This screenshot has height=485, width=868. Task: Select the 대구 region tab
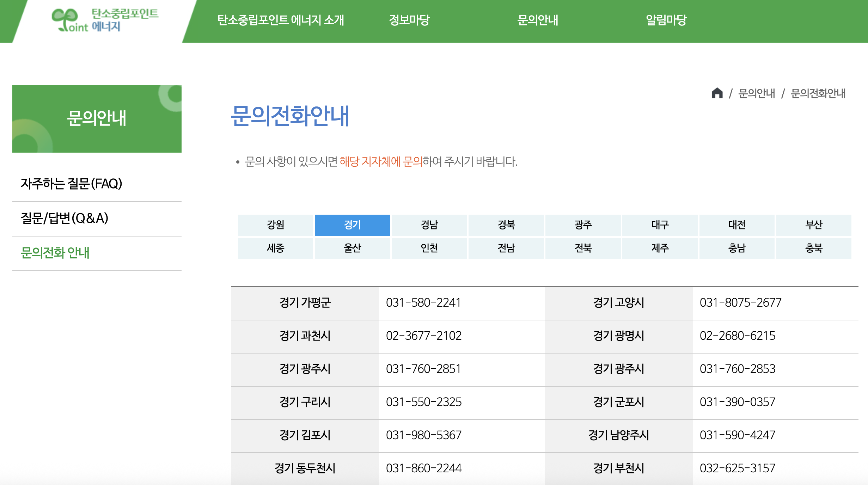(x=660, y=225)
